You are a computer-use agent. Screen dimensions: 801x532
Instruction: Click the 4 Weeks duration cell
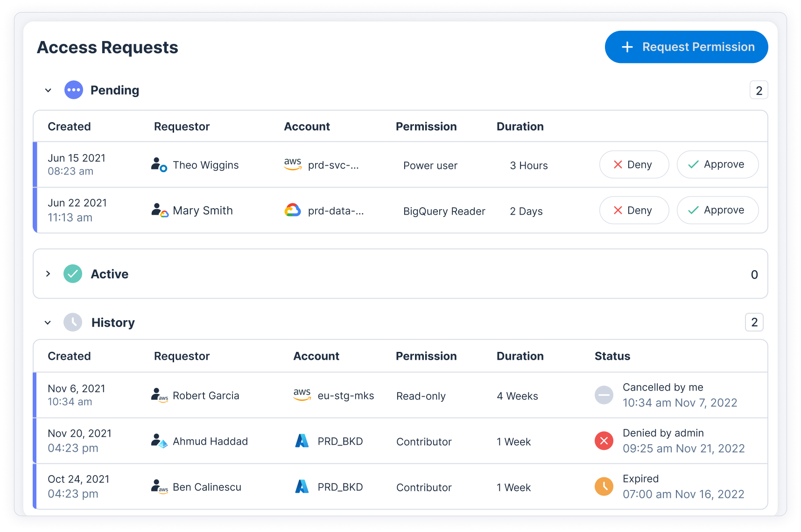coord(517,396)
